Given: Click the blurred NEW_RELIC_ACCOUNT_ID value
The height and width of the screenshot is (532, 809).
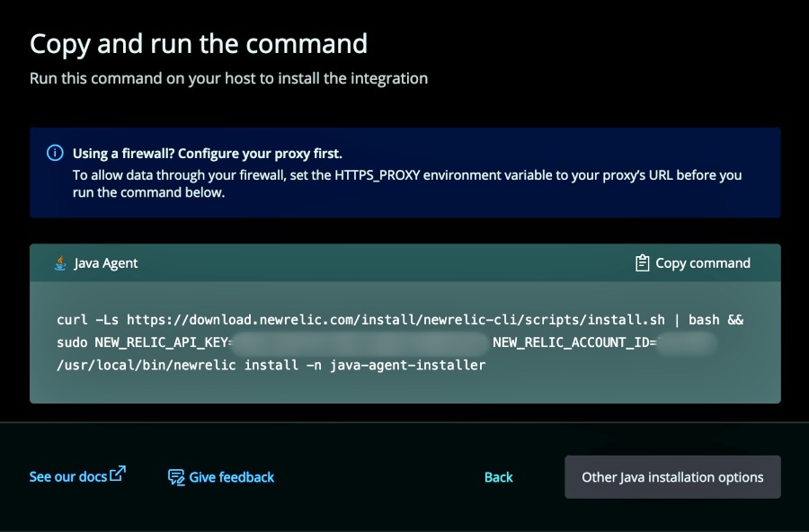Looking at the screenshot, I should [x=687, y=343].
